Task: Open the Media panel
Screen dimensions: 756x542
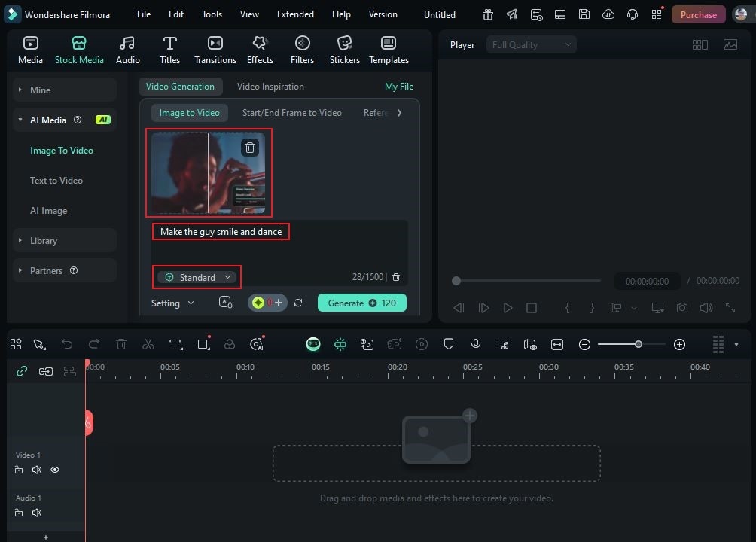Action: [x=30, y=50]
